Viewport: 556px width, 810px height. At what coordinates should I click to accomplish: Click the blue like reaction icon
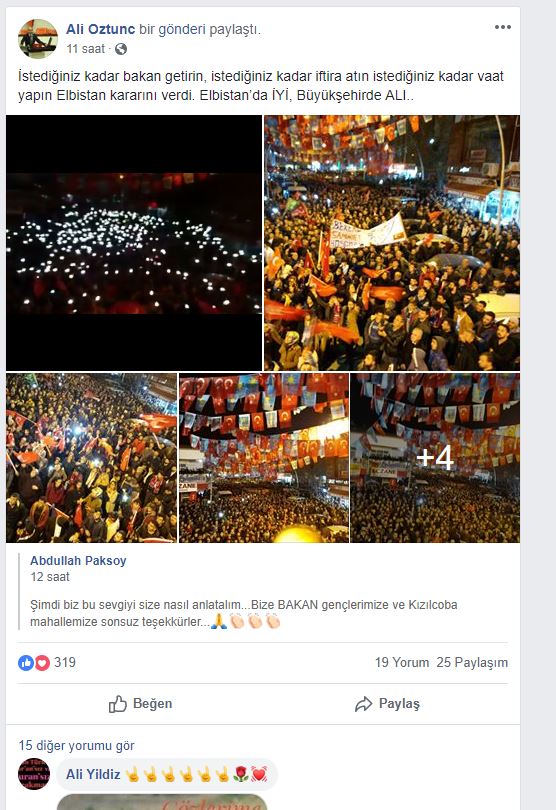coord(26,662)
